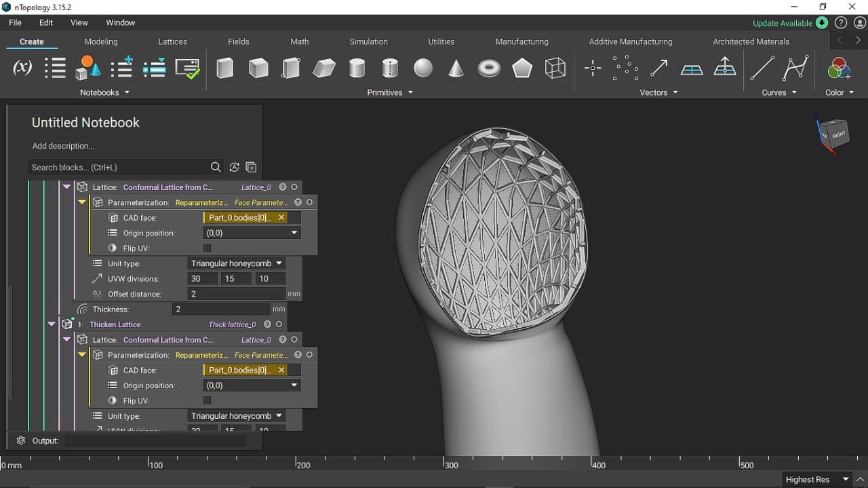Open help on Thicken Lattice block

[x=267, y=324]
